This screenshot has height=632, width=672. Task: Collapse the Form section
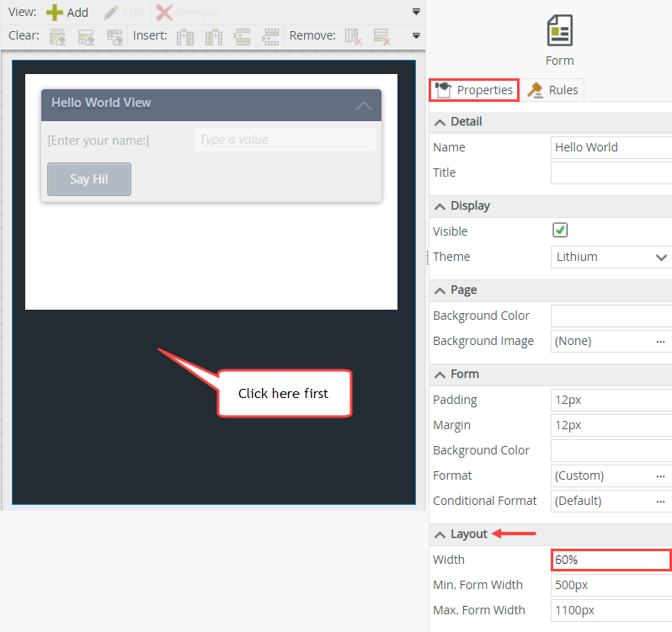point(440,375)
